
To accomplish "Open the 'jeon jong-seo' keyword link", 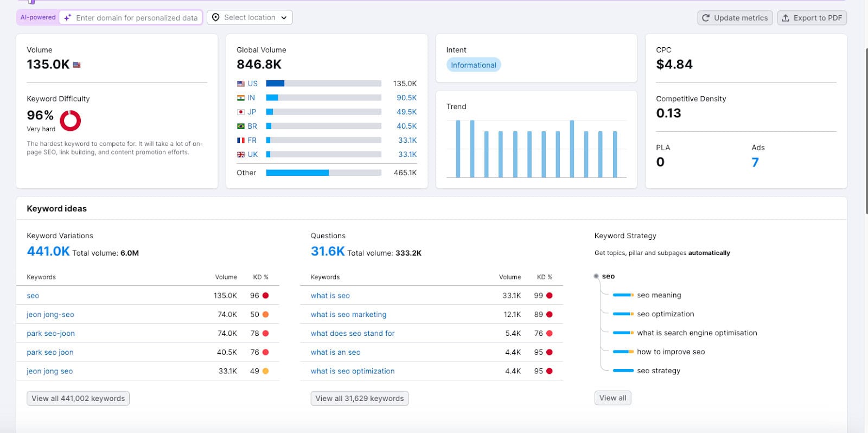I will [50, 315].
